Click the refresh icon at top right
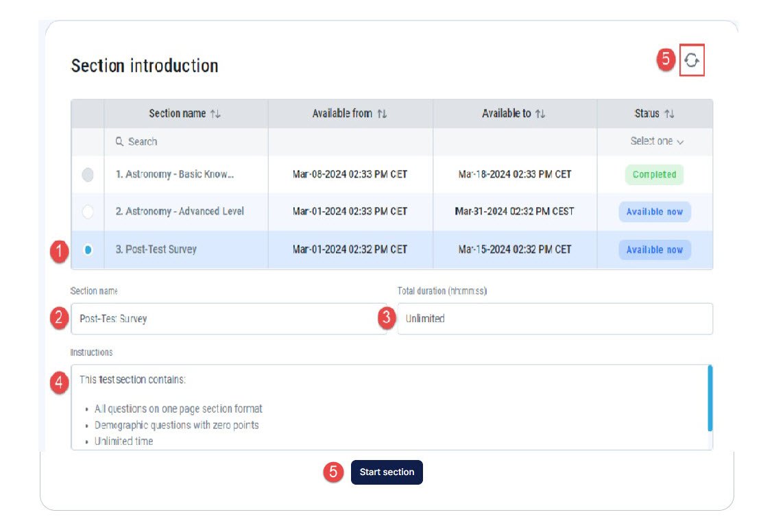This screenshot has height=532, width=761. tap(692, 62)
